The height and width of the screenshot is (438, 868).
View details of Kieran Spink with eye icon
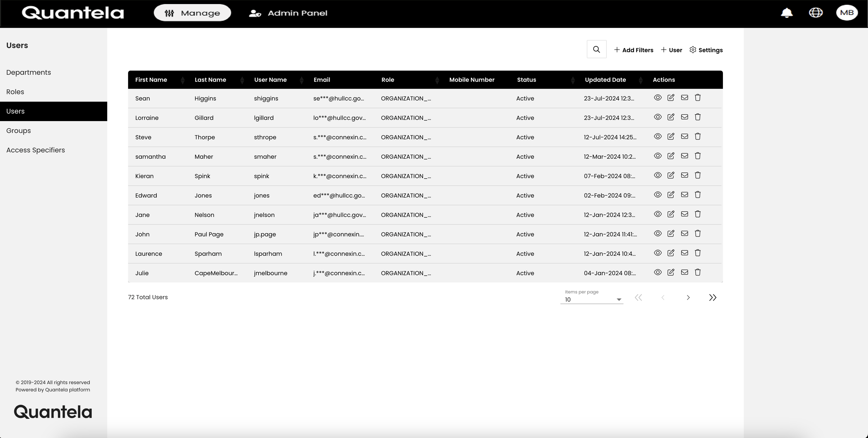point(657,175)
